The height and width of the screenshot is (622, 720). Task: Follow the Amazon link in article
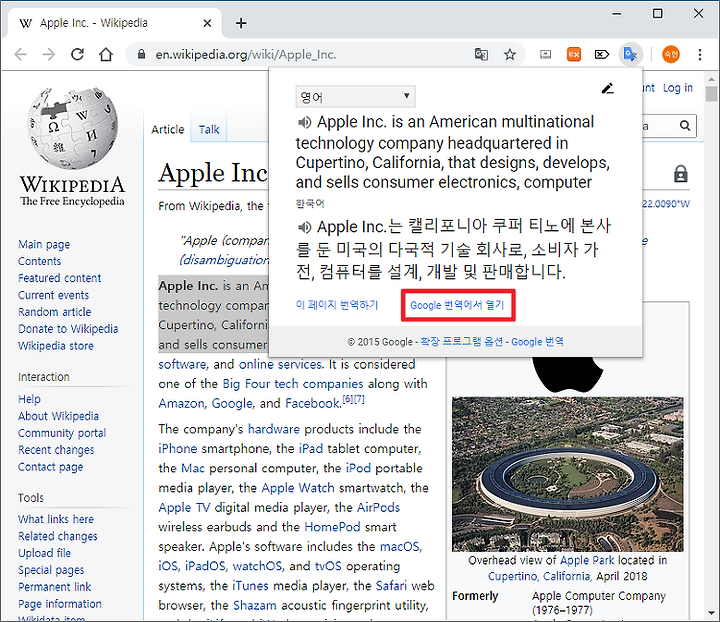182,403
